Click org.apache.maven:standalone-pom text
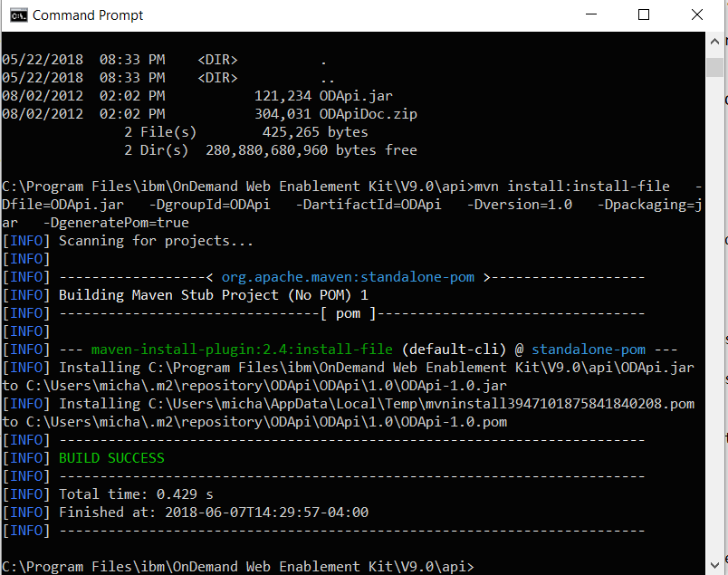 coord(348,277)
